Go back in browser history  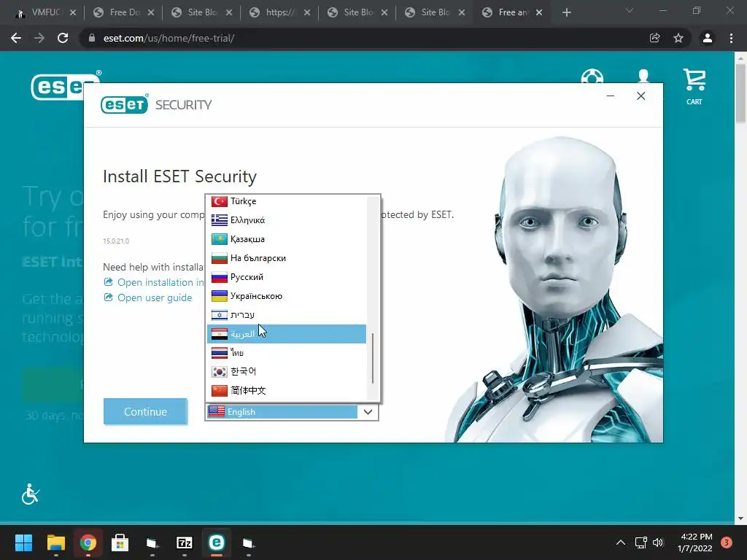point(16,38)
